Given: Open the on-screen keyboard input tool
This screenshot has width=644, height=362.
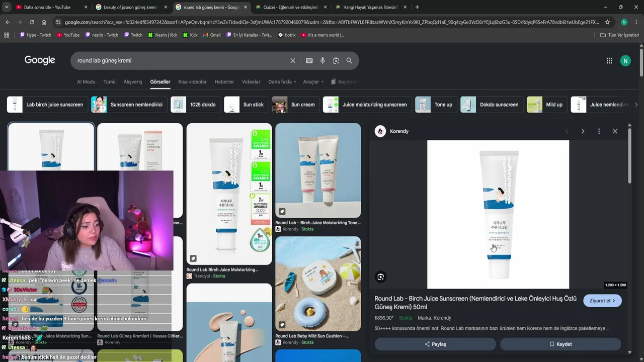Looking at the screenshot, I should tap(309, 61).
